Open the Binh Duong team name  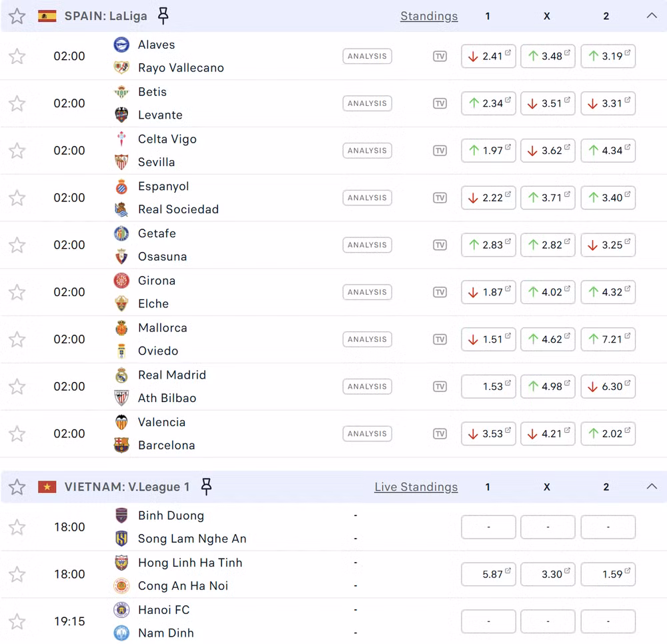click(171, 515)
